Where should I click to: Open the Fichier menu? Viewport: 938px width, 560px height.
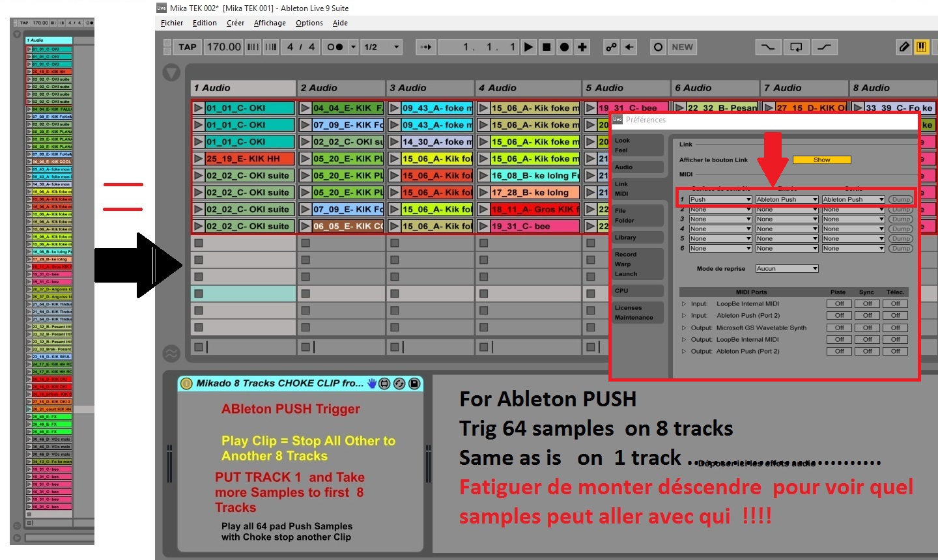click(x=172, y=23)
